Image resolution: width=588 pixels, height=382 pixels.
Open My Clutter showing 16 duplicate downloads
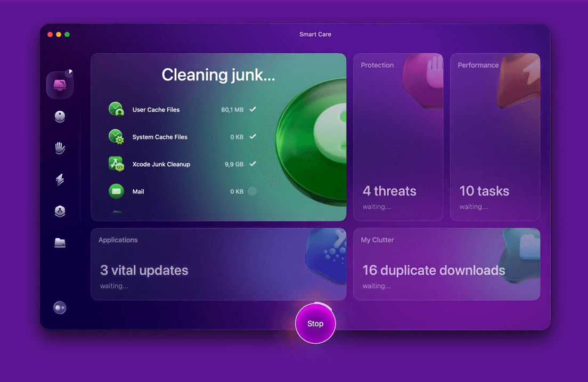click(x=446, y=264)
